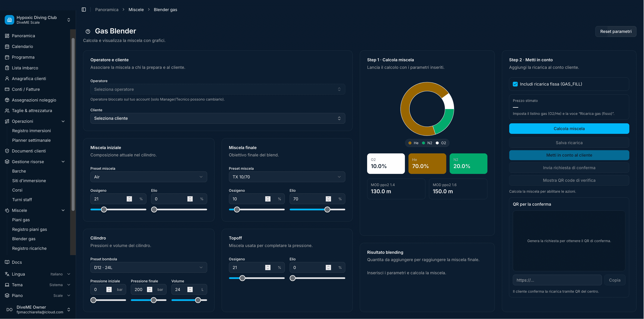
Task: Open Registro immersioni in sidebar
Action: (x=32, y=131)
